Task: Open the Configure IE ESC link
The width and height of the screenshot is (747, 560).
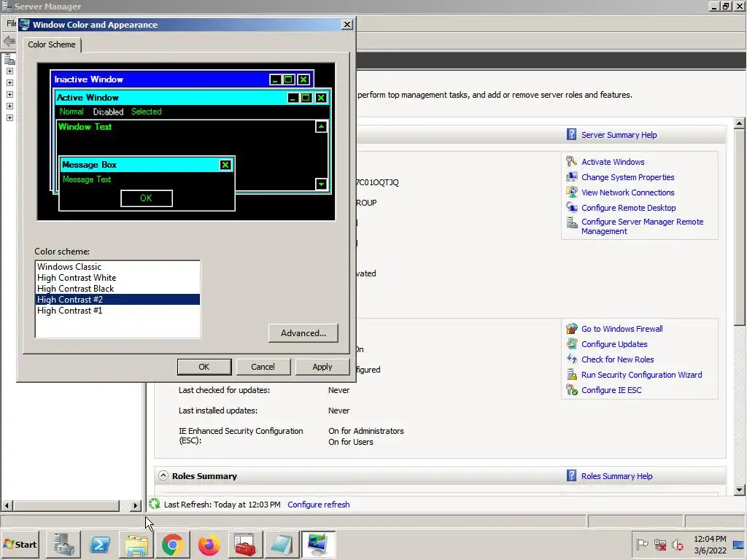Action: pyautogui.click(x=611, y=390)
